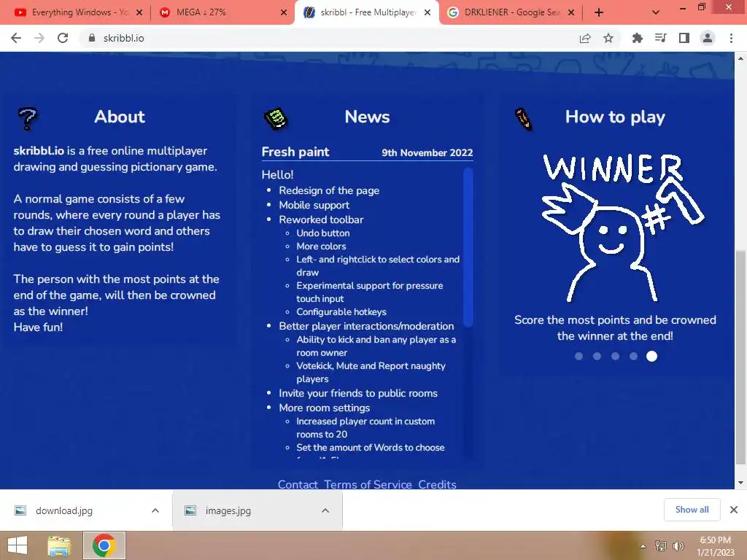The image size is (747, 560).
Task: Expand the tab search dropdown arrow
Action: click(x=656, y=12)
